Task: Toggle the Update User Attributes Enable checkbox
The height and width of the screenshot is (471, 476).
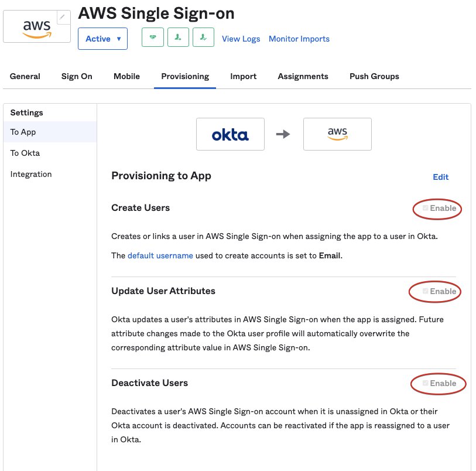Action: point(425,291)
